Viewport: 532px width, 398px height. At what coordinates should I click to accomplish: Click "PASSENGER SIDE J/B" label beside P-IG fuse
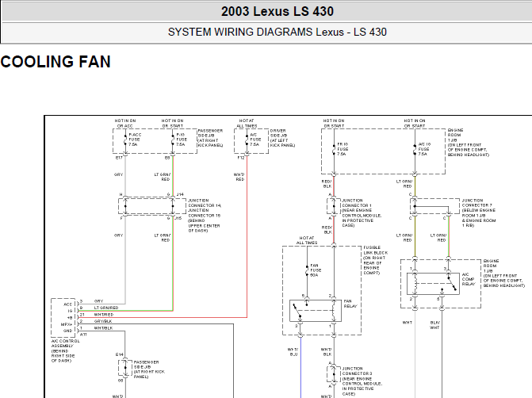(210, 138)
